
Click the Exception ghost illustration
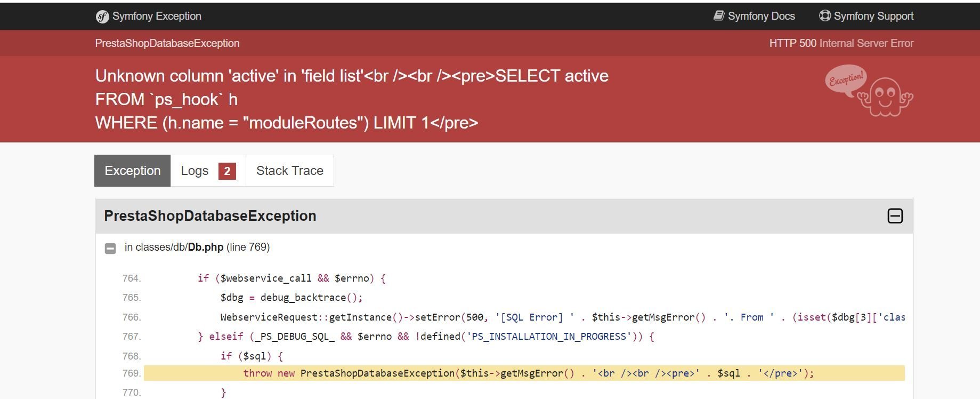[869, 91]
